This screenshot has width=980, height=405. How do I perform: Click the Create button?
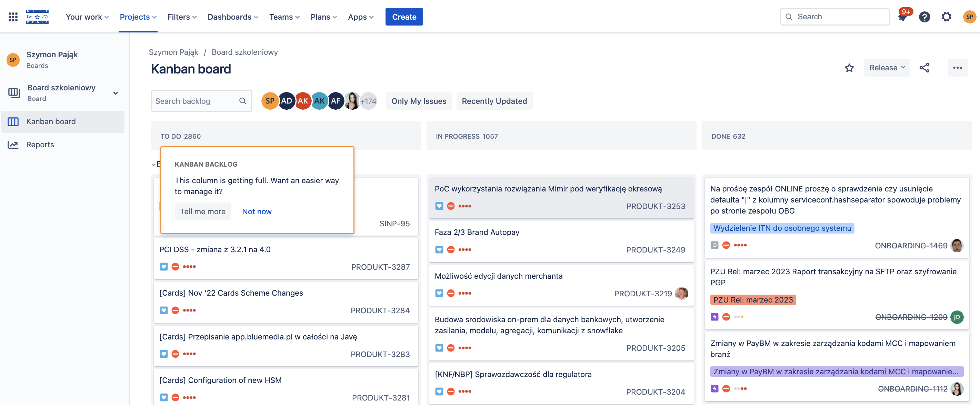coord(404,17)
